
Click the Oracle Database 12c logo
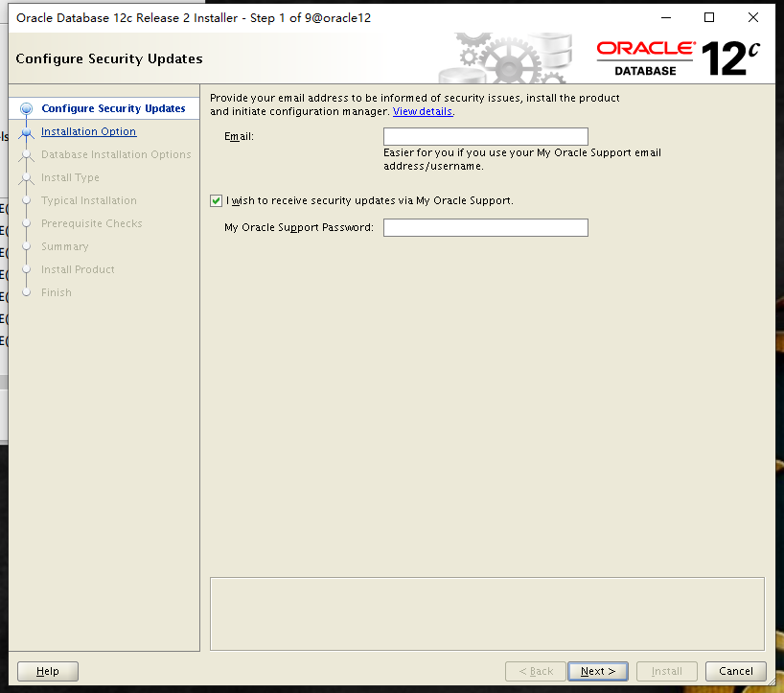(678, 58)
